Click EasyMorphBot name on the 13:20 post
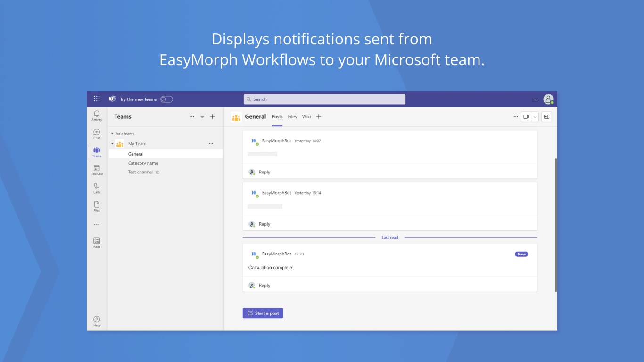 (x=277, y=254)
